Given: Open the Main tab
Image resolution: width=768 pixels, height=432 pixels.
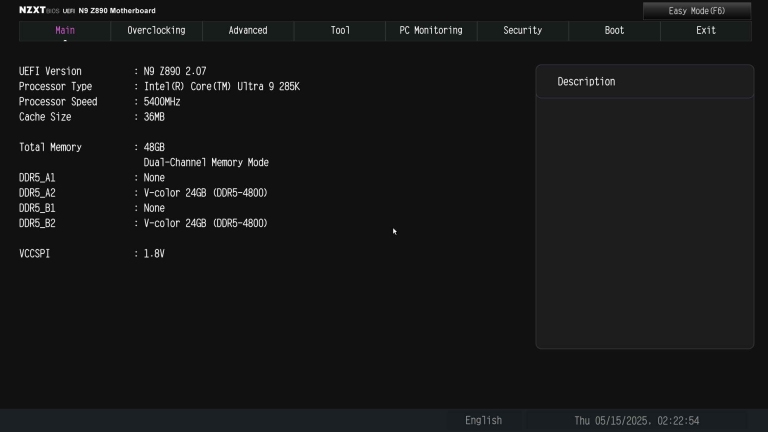Looking at the screenshot, I should 65,30.
